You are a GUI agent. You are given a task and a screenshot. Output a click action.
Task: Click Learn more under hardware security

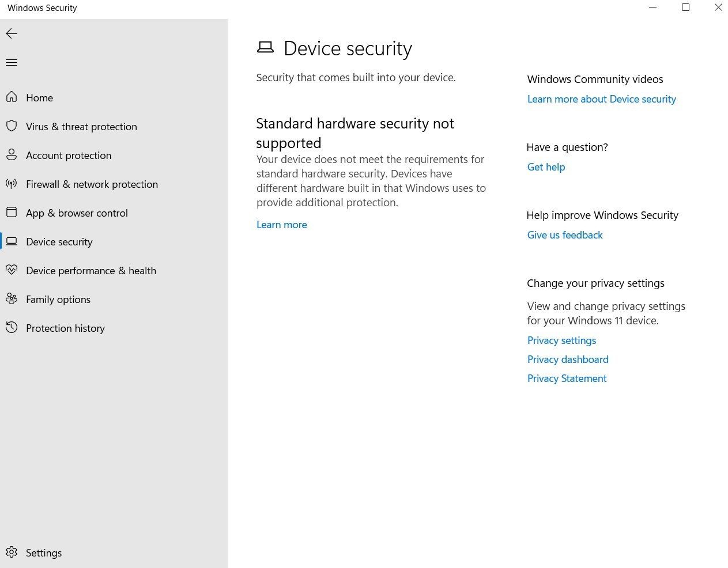281,225
